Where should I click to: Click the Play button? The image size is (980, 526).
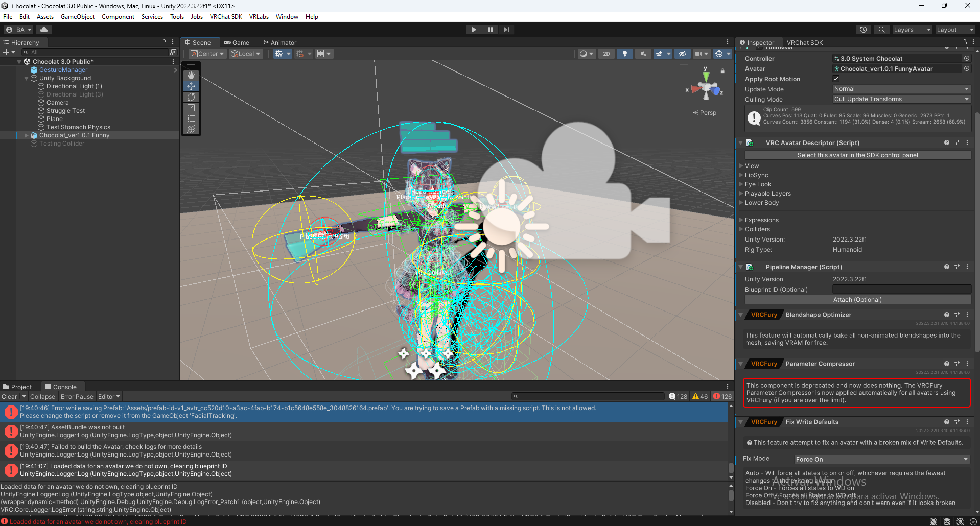pos(474,30)
